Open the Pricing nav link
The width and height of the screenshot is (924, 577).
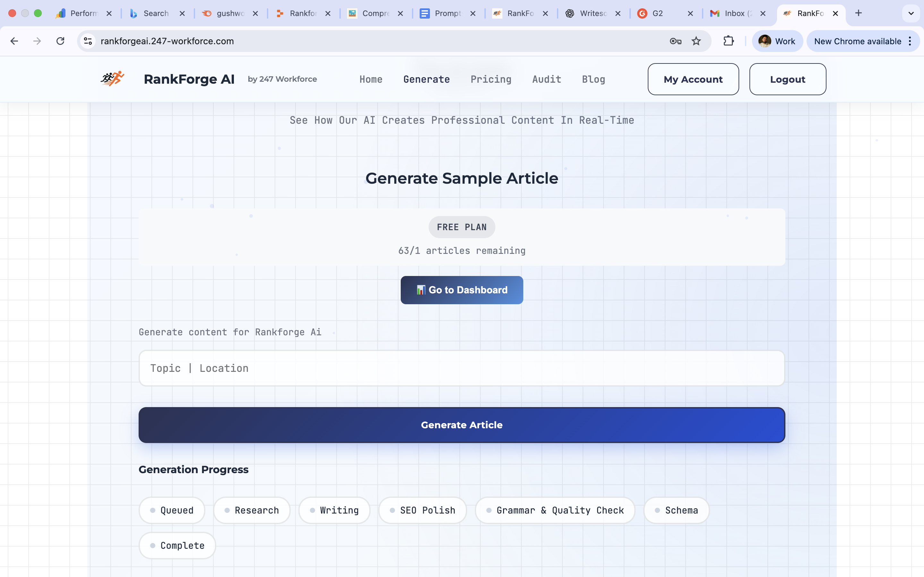(491, 79)
